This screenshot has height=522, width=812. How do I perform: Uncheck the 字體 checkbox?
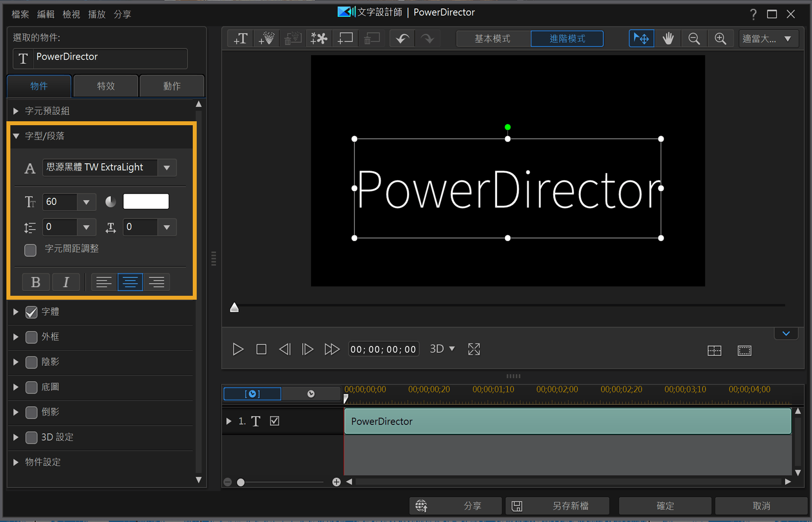32,312
